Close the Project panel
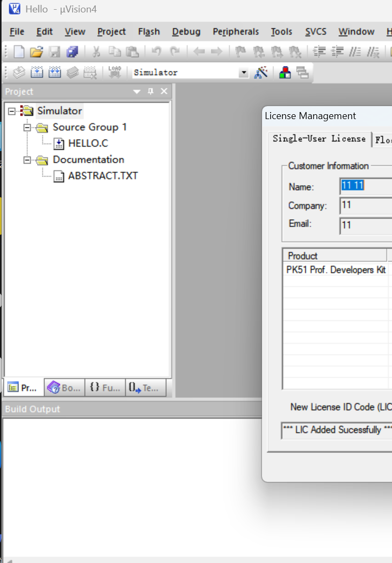Screen dimensions: 392x563 click(164, 91)
